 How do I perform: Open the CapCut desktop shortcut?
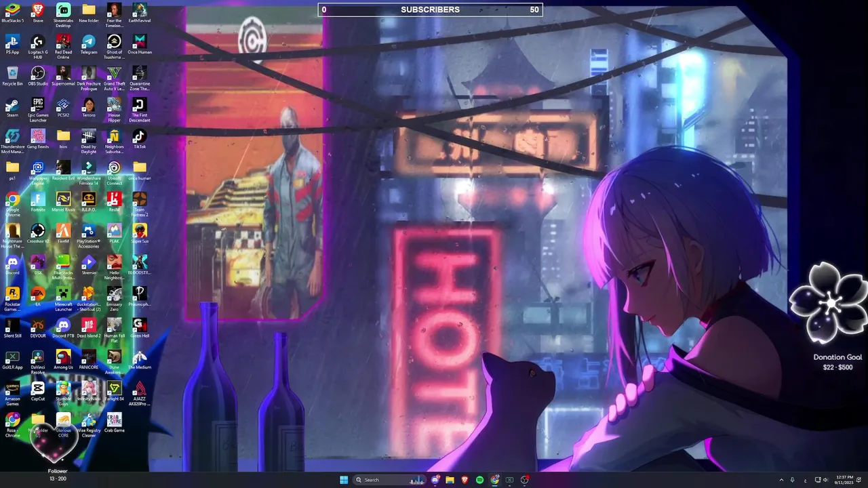tap(38, 388)
